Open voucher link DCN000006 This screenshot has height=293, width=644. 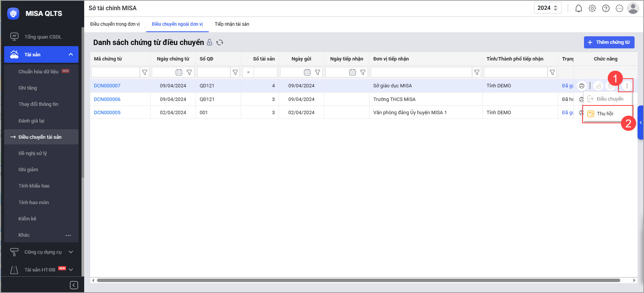pyautogui.click(x=107, y=99)
